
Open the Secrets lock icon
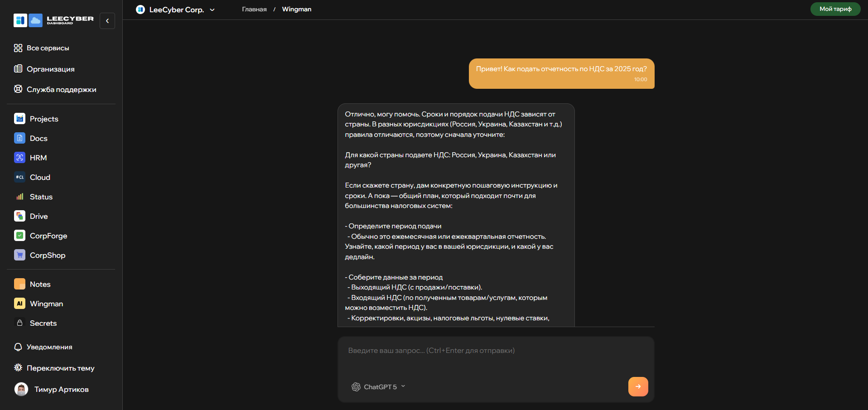[x=19, y=323]
